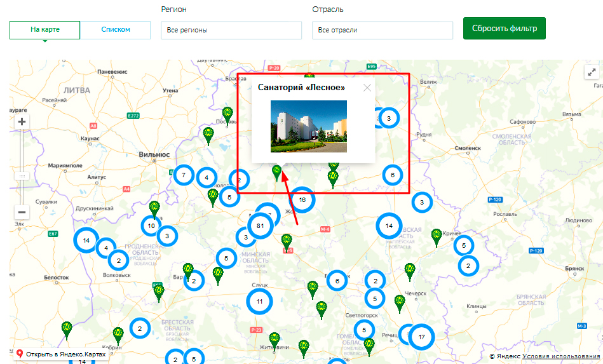Switch to the На карте tab
Image resolution: width=603 pixels, height=364 pixels.
click(44, 30)
